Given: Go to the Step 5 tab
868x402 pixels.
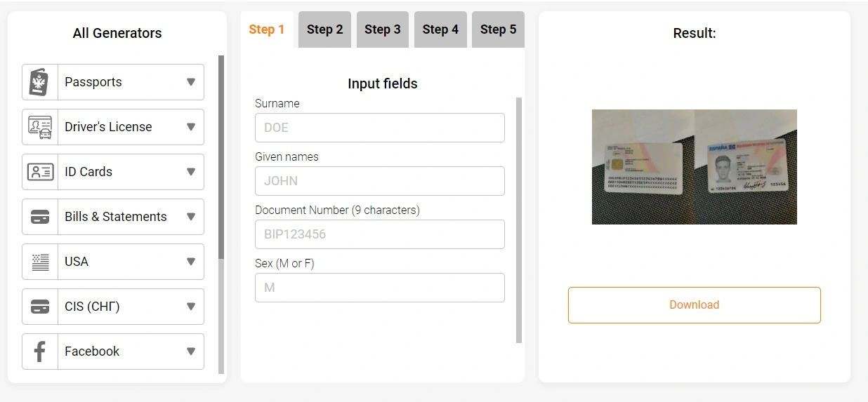Looking at the screenshot, I should (x=498, y=29).
